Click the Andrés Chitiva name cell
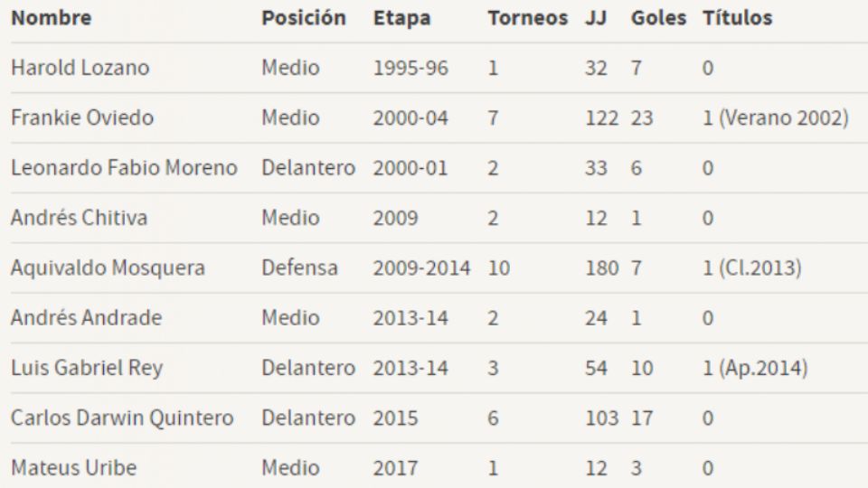868x488 pixels. [79, 218]
